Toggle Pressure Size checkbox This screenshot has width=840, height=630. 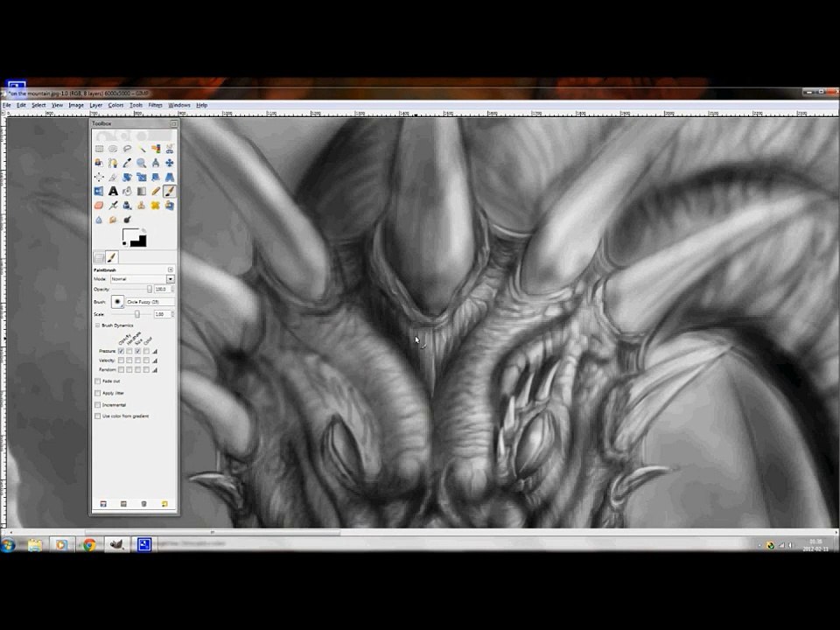[137, 351]
